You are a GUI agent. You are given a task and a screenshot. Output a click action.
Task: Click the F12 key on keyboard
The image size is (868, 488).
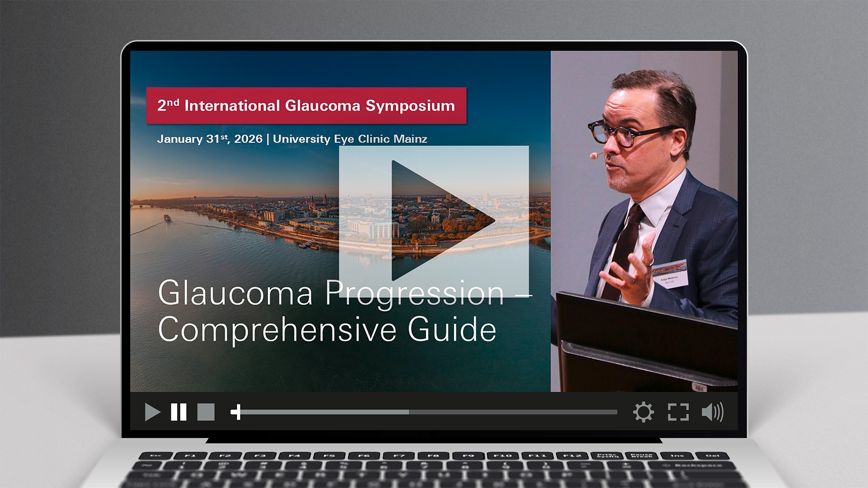point(572,455)
